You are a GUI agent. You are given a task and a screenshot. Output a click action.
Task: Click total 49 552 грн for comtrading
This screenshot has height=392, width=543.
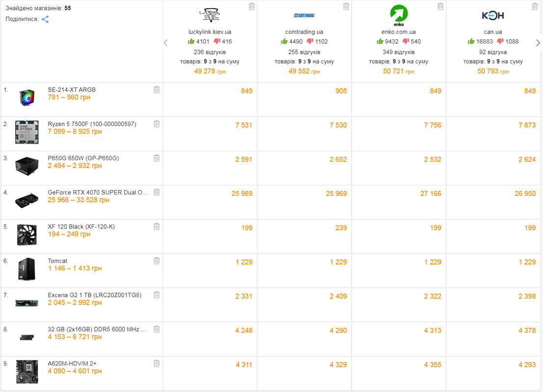(x=304, y=71)
